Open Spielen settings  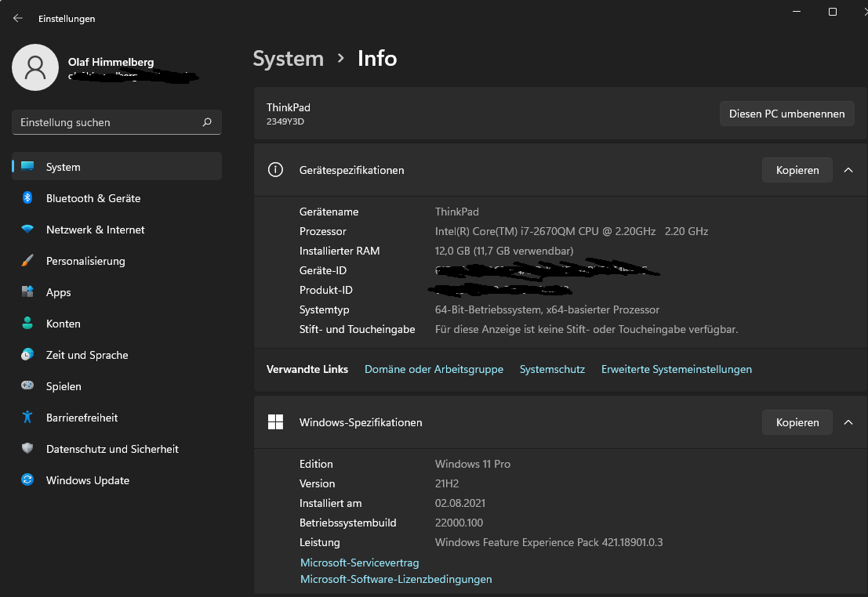(117, 386)
